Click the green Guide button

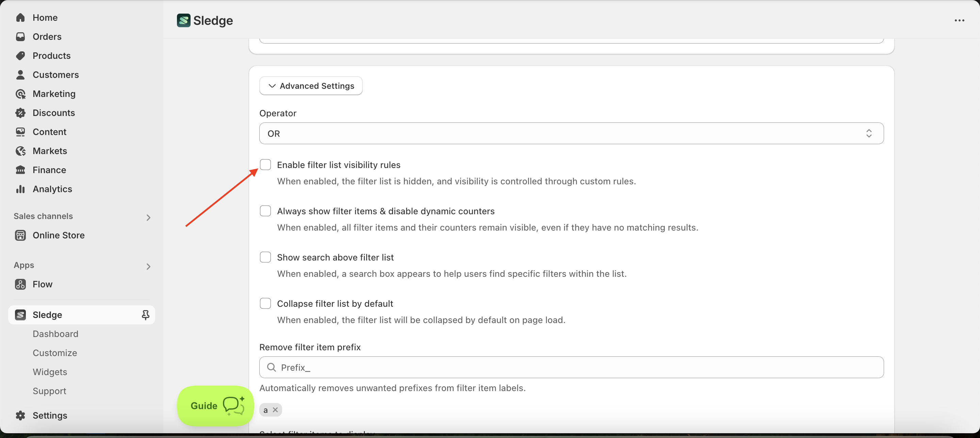(x=215, y=406)
